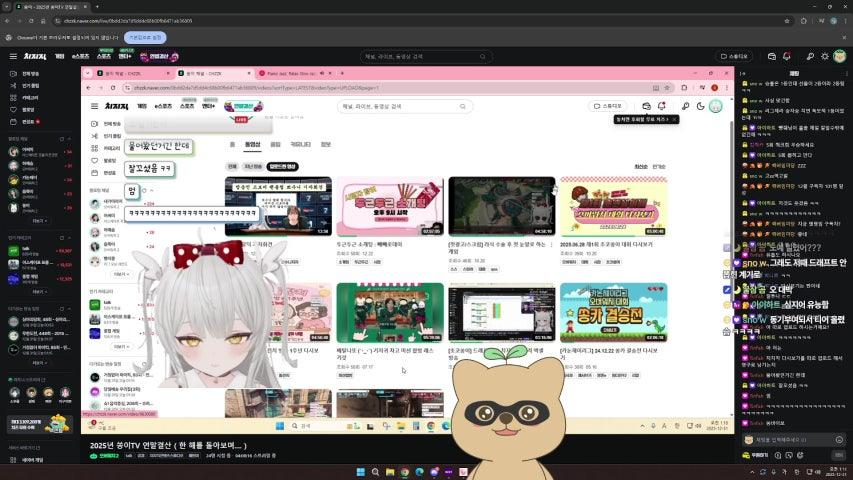Click the bell icon in the streamed white header
Image resolution: width=853 pixels, height=480 pixels.
[662, 106]
